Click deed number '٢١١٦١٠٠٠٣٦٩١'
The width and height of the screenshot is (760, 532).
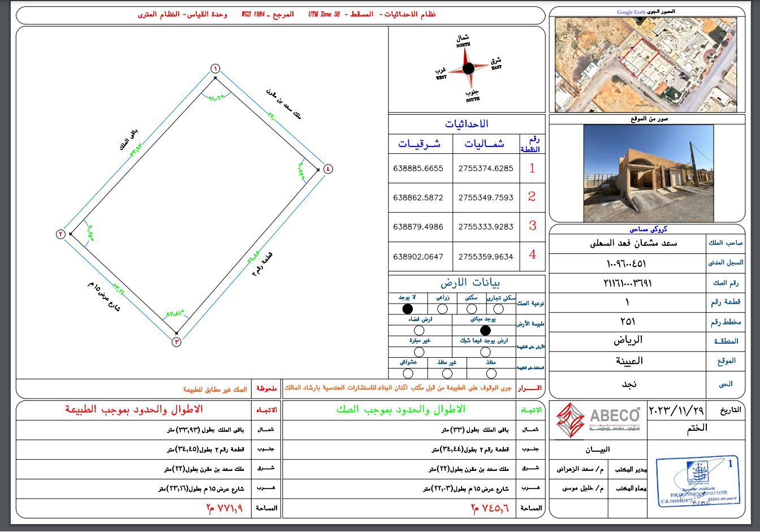coord(628,283)
